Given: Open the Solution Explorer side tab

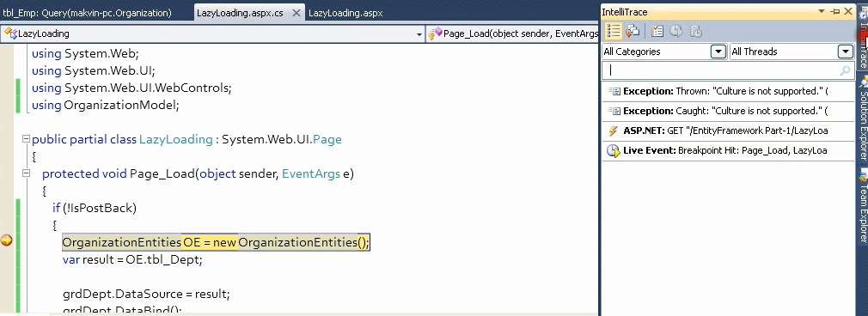Looking at the screenshot, I should tap(863, 118).
